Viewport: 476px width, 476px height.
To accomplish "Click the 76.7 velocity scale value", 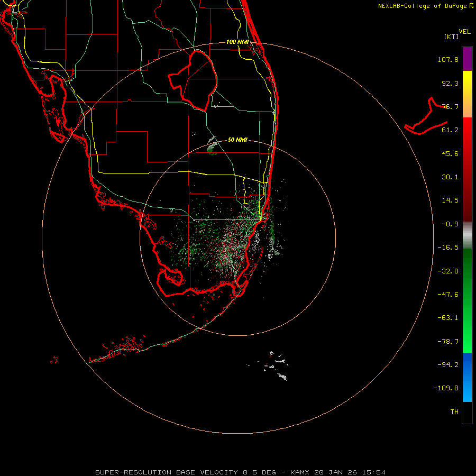I will (450, 106).
